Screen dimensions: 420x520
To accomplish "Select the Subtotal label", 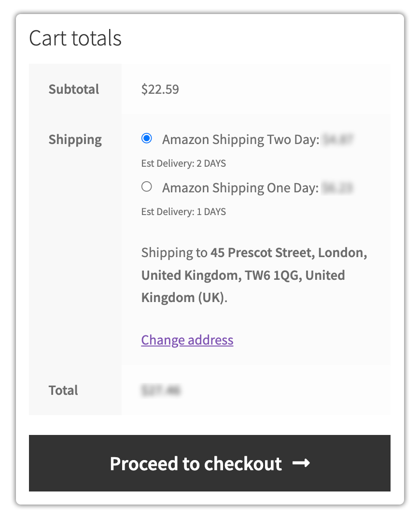I will coord(74,89).
